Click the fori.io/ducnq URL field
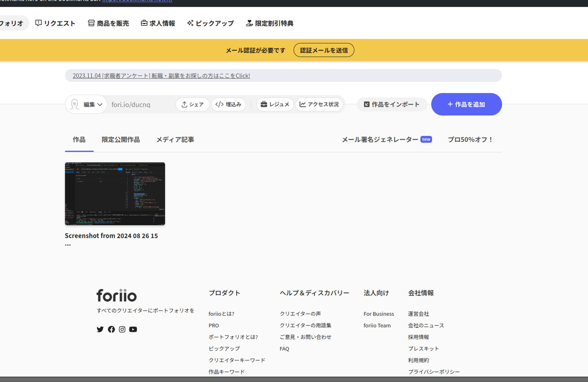The image size is (588, 382). click(131, 105)
